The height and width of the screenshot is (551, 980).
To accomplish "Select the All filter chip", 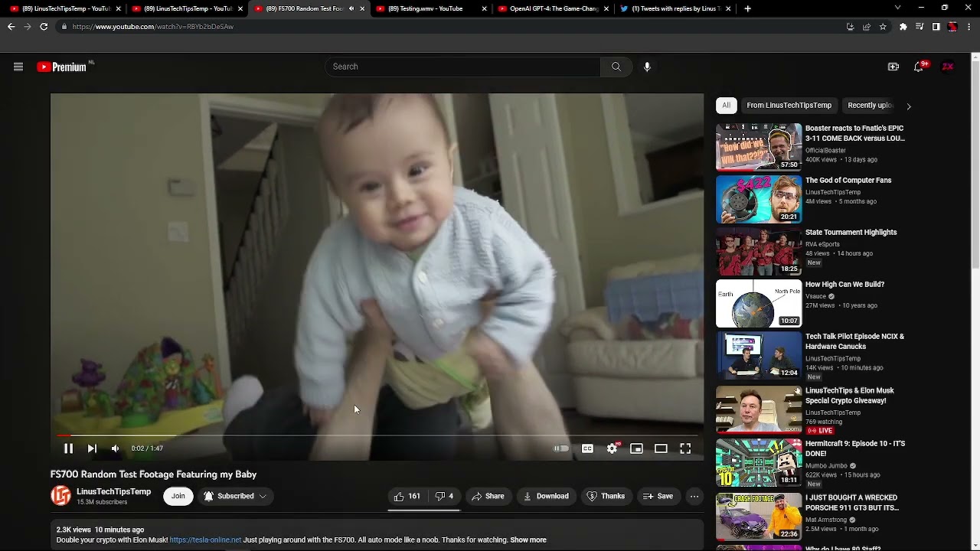I will tap(726, 105).
